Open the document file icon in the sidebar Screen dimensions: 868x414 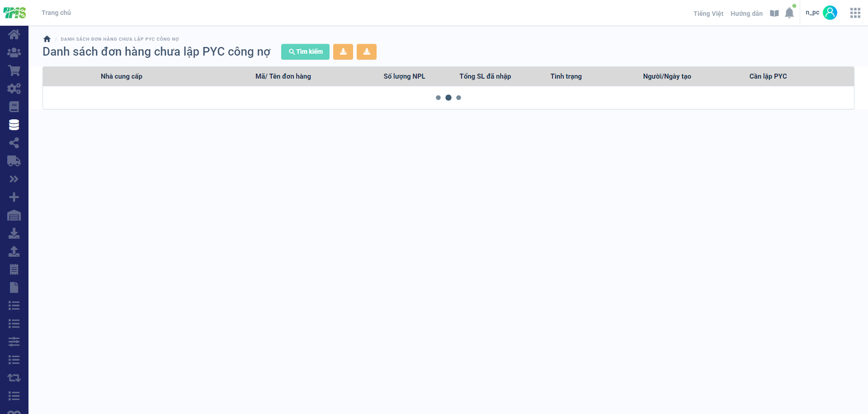click(x=14, y=287)
